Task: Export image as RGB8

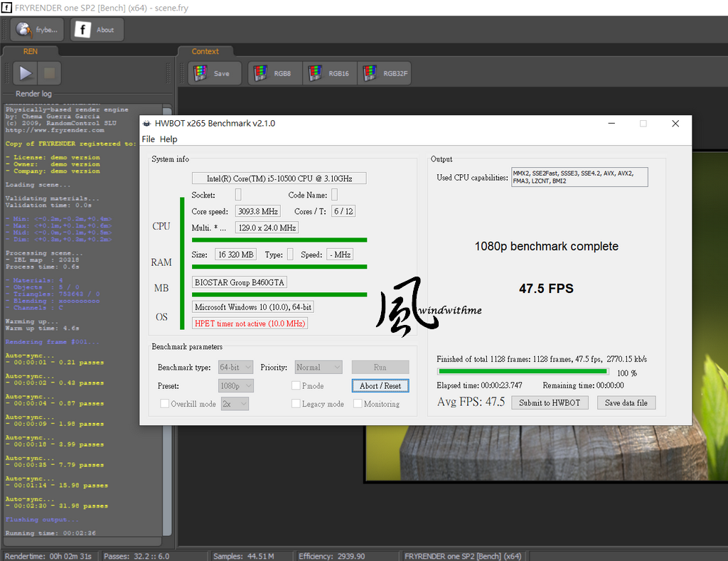Action: pyautogui.click(x=275, y=73)
